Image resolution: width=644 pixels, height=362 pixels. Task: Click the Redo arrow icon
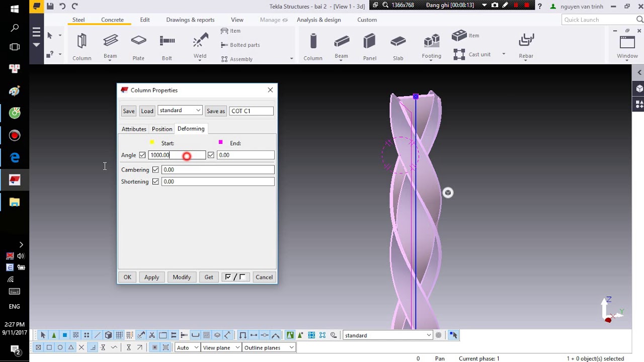point(75,6)
